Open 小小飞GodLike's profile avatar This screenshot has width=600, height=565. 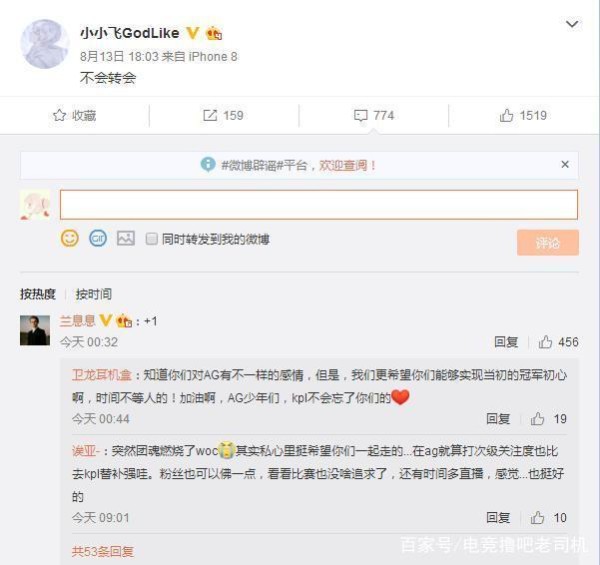pyautogui.click(x=45, y=44)
